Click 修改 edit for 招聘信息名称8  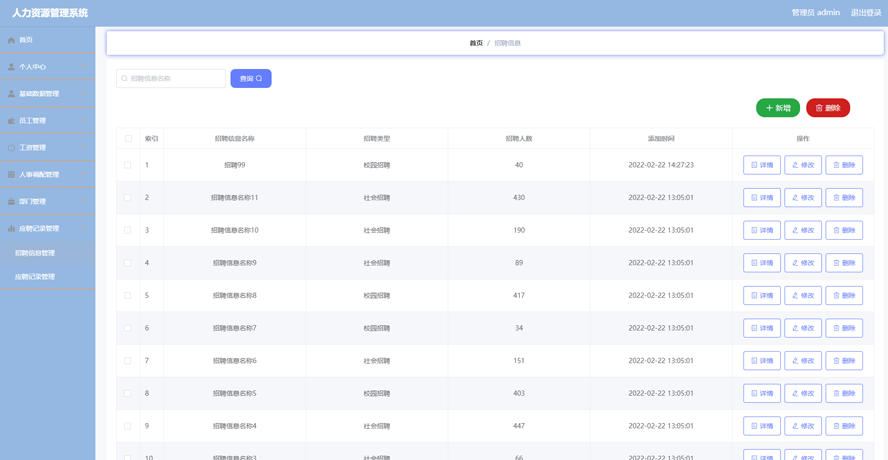[803, 296]
